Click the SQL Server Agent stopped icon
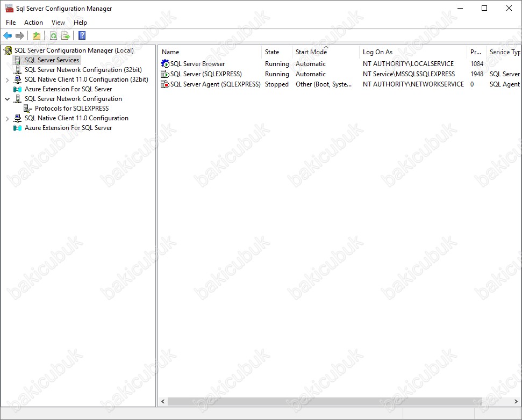 click(x=165, y=84)
